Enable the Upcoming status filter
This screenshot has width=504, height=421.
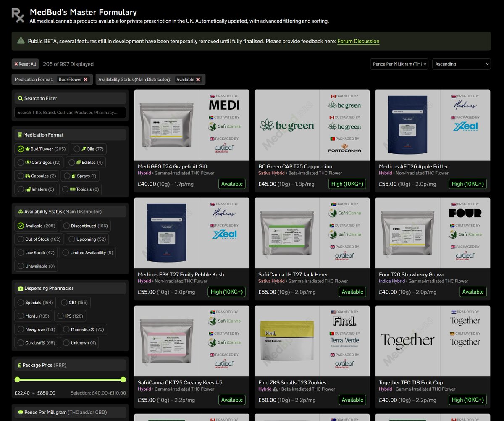pos(87,239)
